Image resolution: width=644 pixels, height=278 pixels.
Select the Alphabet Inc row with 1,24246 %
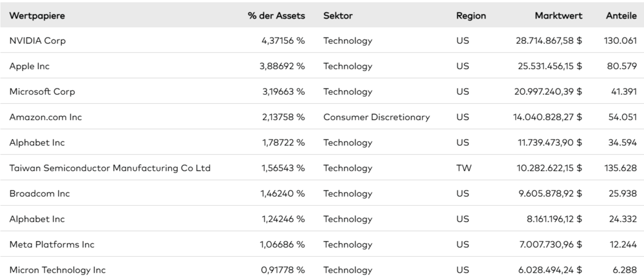(x=37, y=219)
